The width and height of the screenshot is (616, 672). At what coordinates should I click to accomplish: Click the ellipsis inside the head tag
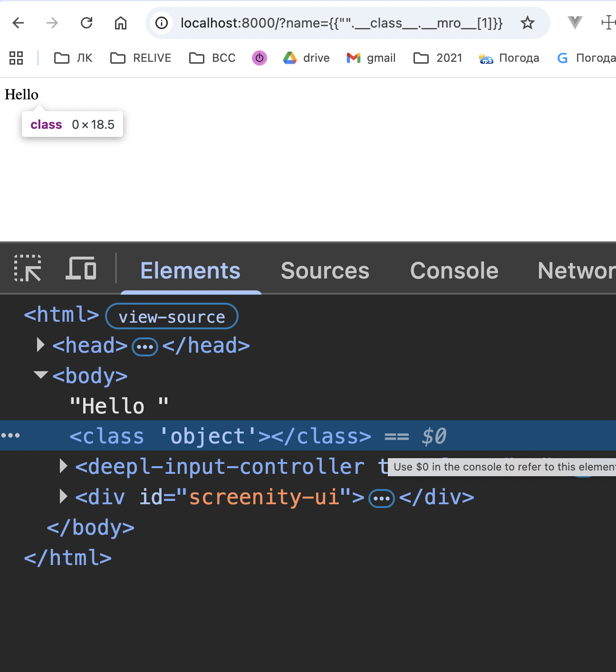(x=145, y=347)
